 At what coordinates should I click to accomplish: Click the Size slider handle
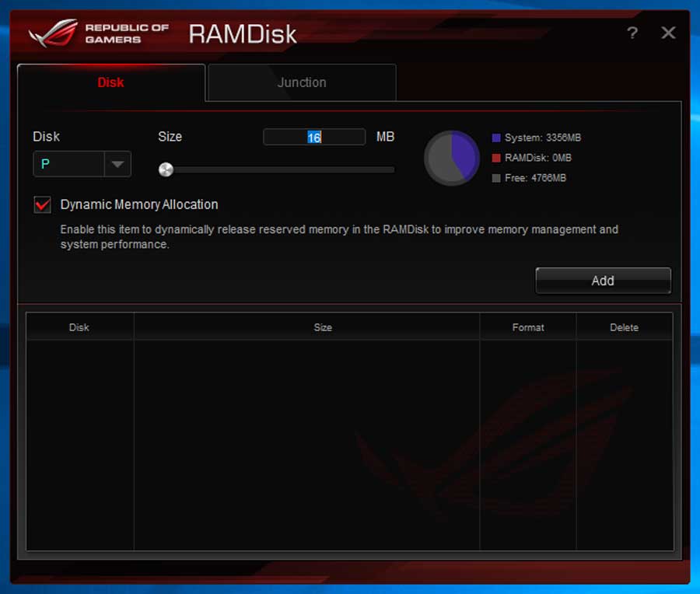point(166,169)
